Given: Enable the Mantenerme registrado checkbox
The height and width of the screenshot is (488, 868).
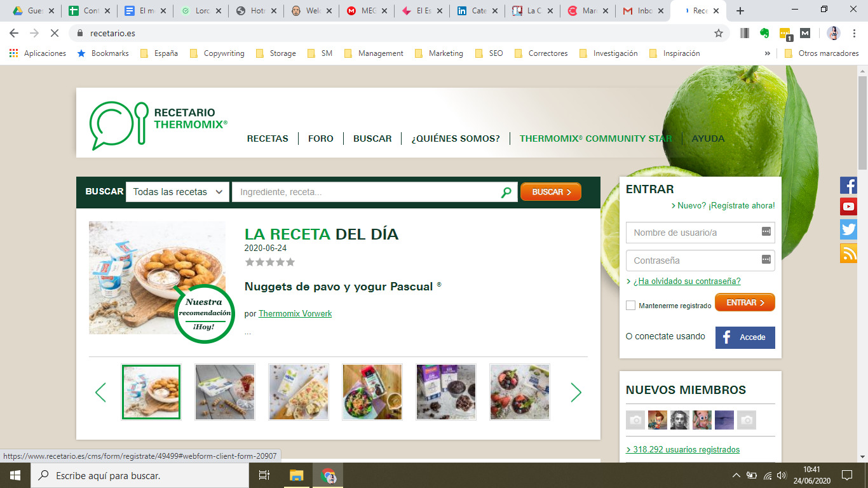Looking at the screenshot, I should pyautogui.click(x=630, y=305).
